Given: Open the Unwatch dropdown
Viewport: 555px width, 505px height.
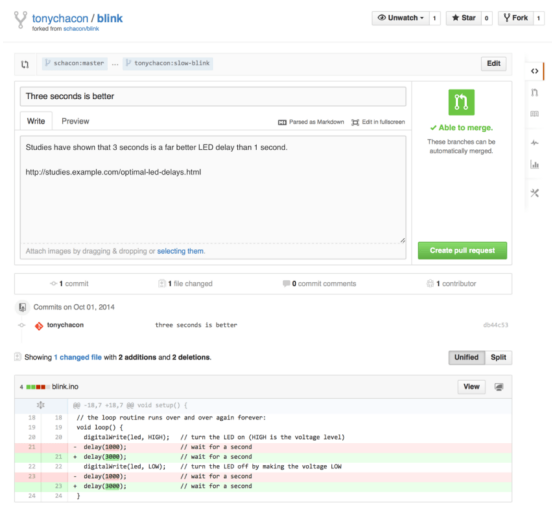Looking at the screenshot, I should [400, 18].
